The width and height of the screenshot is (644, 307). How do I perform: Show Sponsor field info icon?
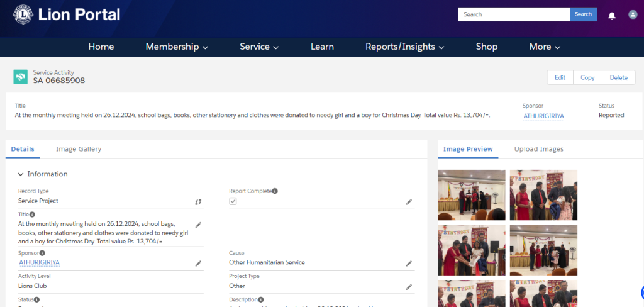tap(42, 253)
